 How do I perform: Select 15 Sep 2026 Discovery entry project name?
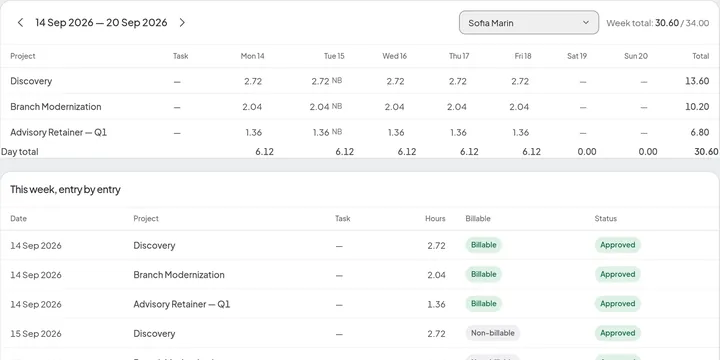coord(154,333)
